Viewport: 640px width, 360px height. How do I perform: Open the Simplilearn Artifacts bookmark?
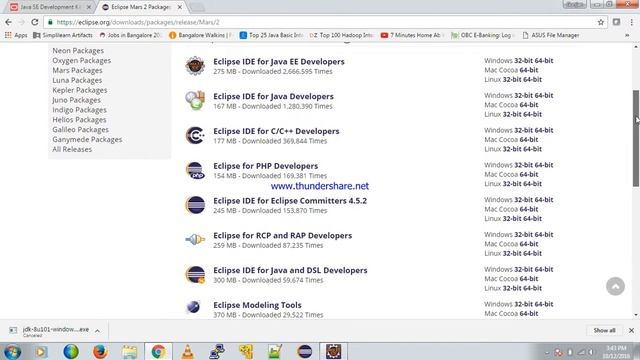[63, 36]
